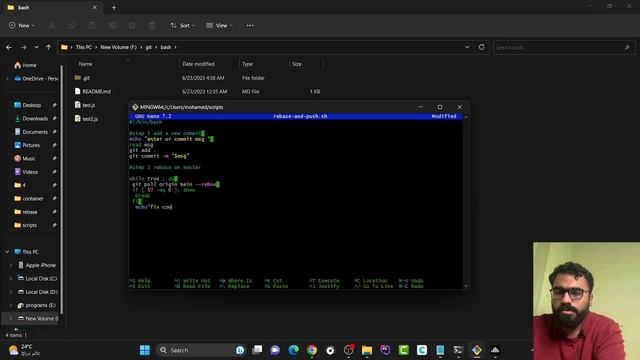
Task: Open the recent locations chevron
Action: click(36, 47)
